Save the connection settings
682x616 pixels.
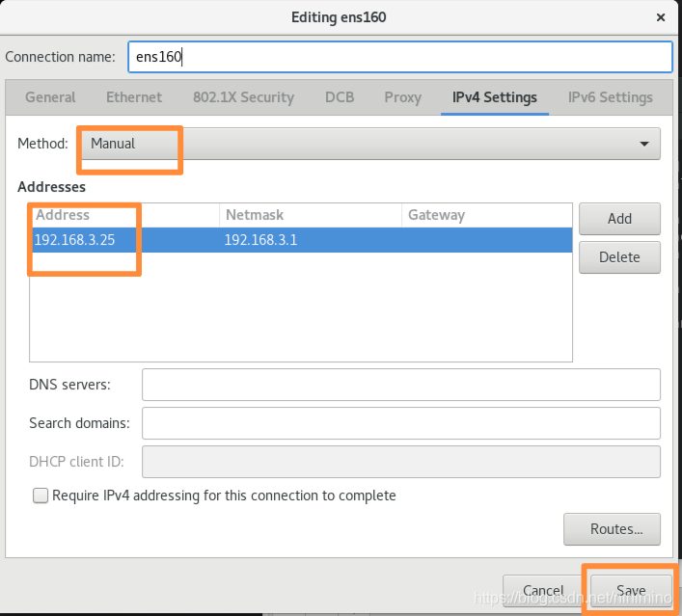(x=631, y=591)
